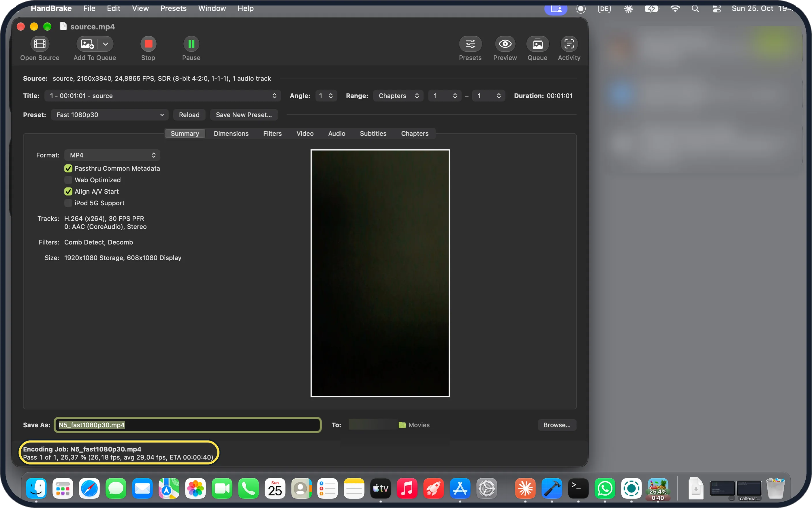Click the video preview thumbnail

click(380, 273)
